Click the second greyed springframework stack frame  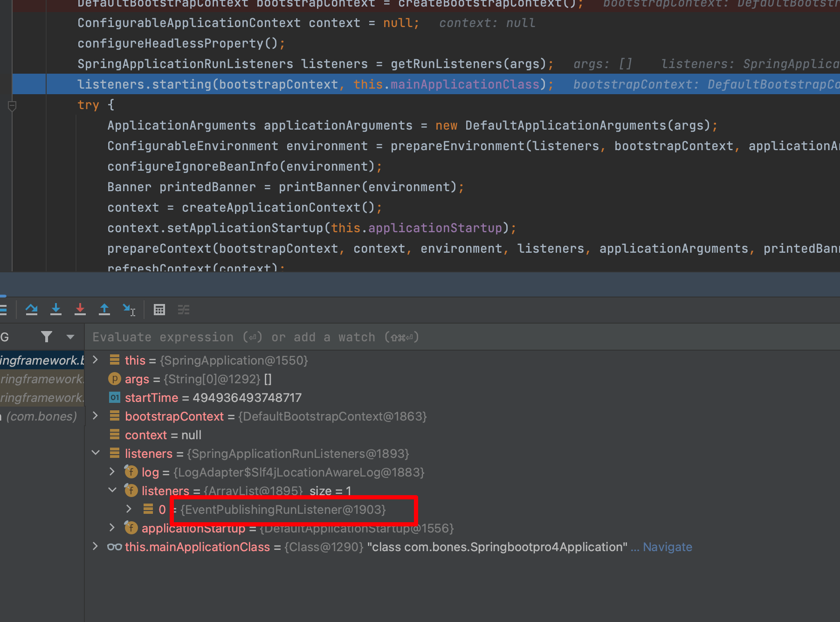pyautogui.click(x=42, y=379)
